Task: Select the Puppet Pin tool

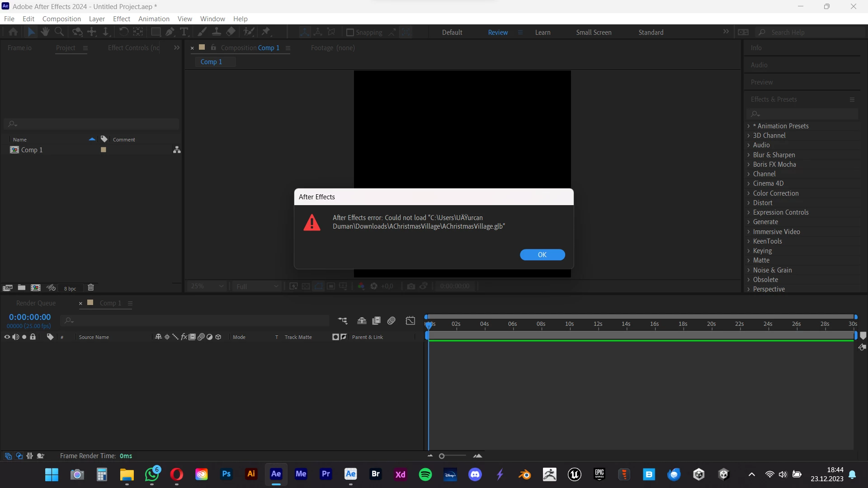Action: coord(266,32)
